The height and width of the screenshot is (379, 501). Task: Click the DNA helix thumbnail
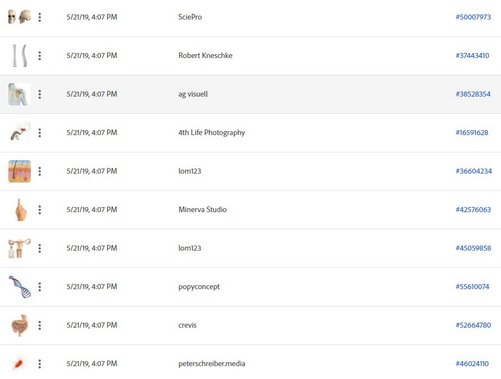(x=20, y=287)
